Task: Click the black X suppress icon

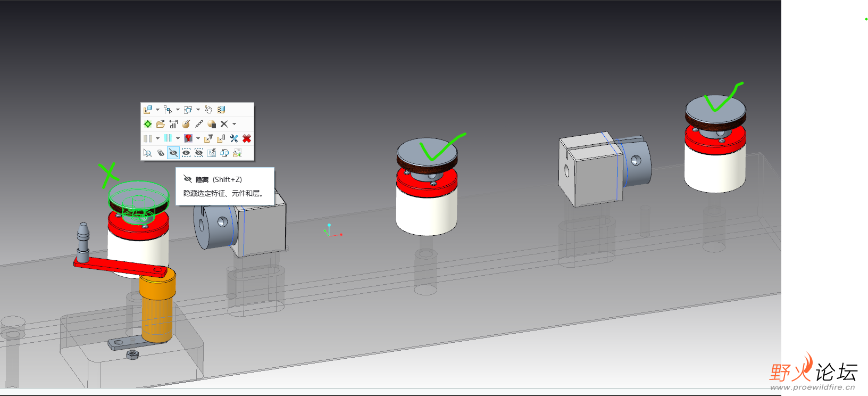Action: pyautogui.click(x=224, y=124)
